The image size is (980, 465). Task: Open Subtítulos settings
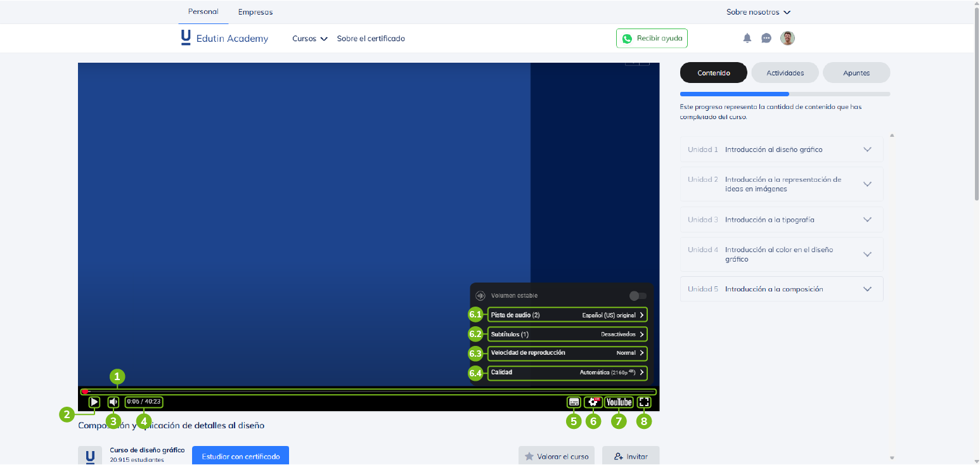(x=567, y=334)
